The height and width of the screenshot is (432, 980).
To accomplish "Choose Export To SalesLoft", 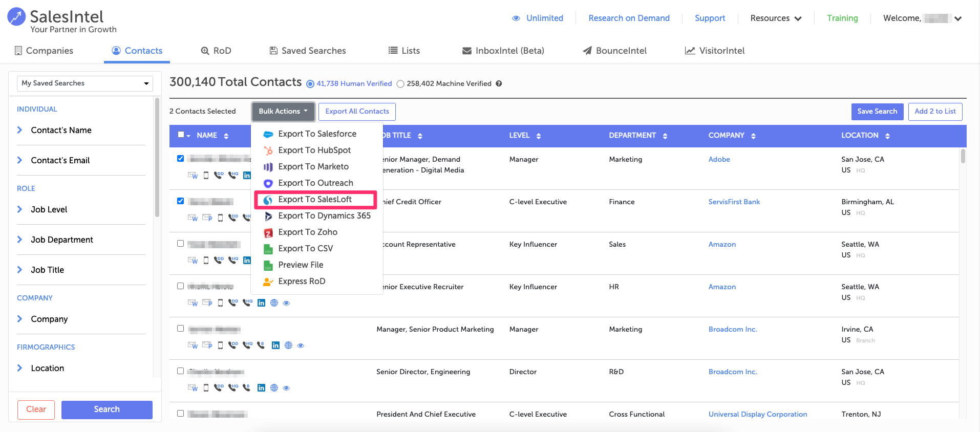I will pyautogui.click(x=315, y=200).
